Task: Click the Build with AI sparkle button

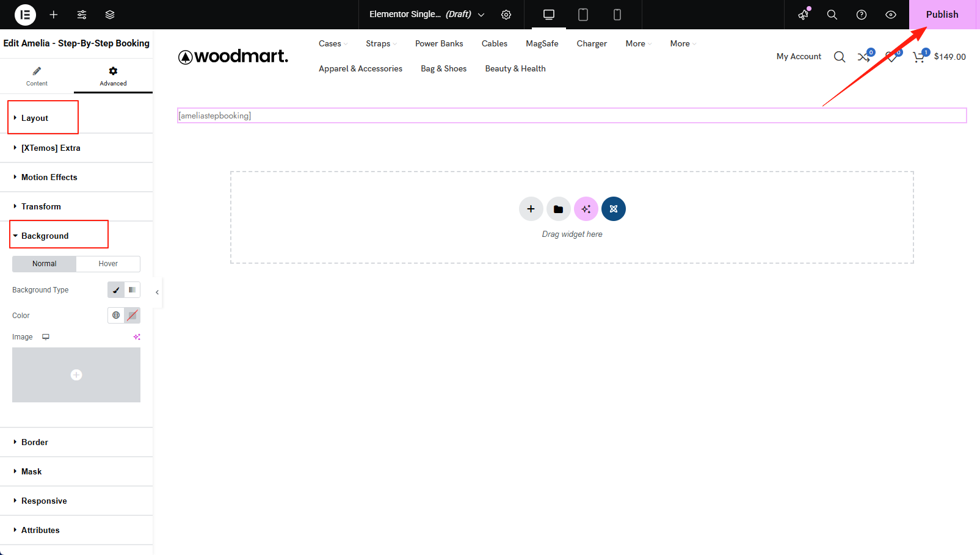Action: pos(586,209)
